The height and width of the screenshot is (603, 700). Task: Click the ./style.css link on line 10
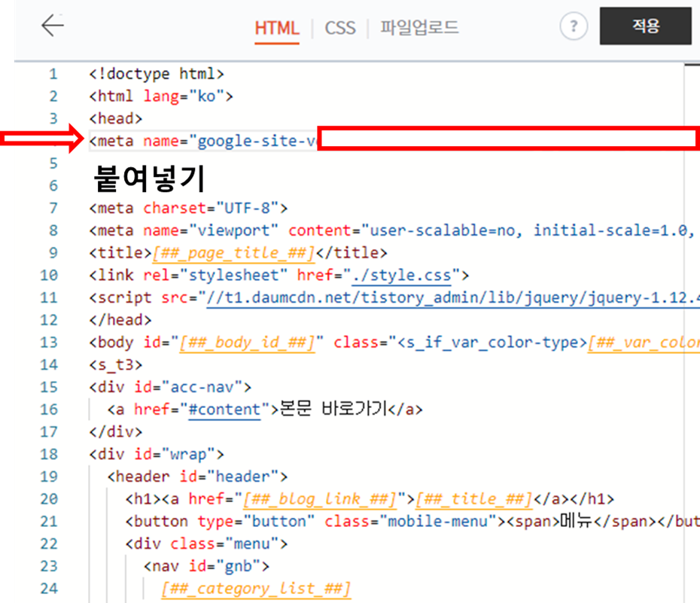coord(402,276)
